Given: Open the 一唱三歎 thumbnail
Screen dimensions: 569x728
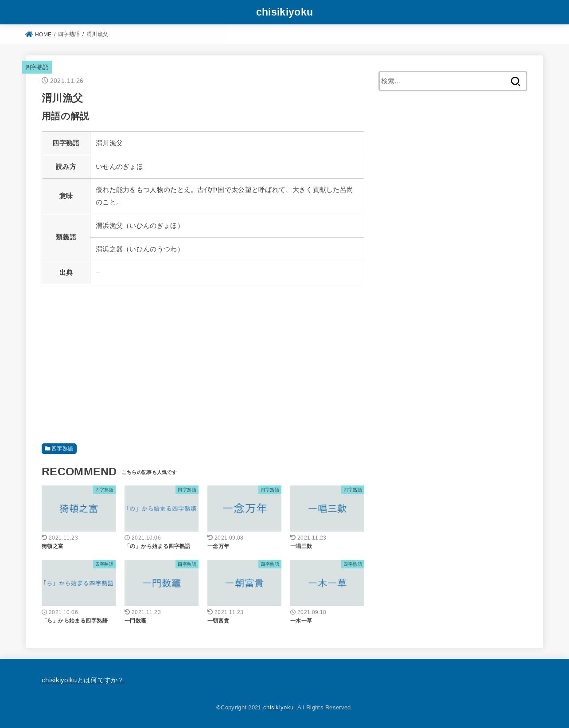Looking at the screenshot, I should [327, 509].
